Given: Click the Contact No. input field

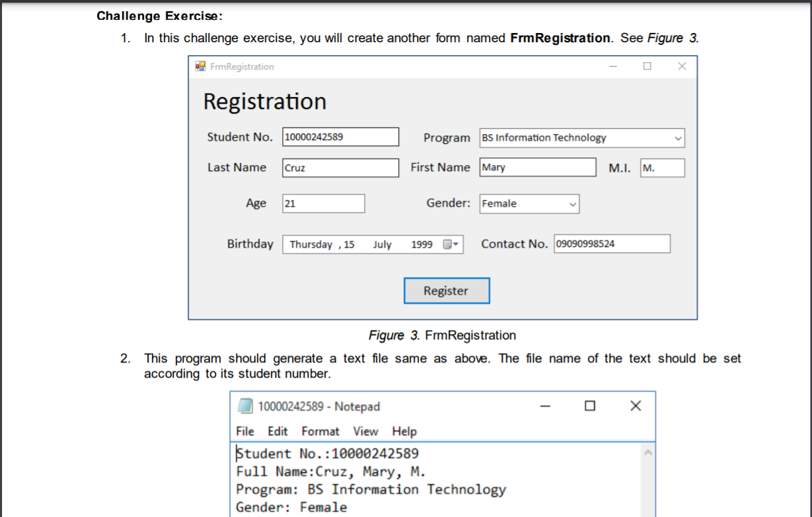Looking at the screenshot, I should pyautogui.click(x=611, y=244).
